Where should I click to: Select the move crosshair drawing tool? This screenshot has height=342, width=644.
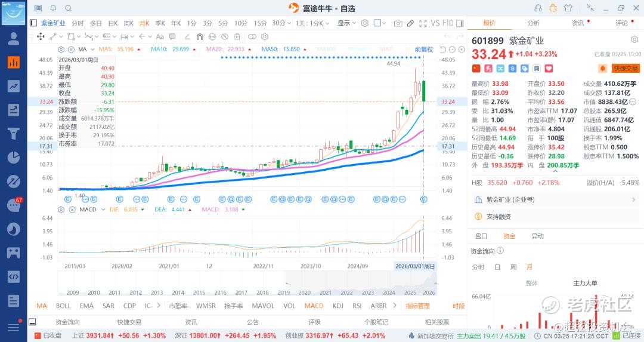pyautogui.click(x=41, y=36)
